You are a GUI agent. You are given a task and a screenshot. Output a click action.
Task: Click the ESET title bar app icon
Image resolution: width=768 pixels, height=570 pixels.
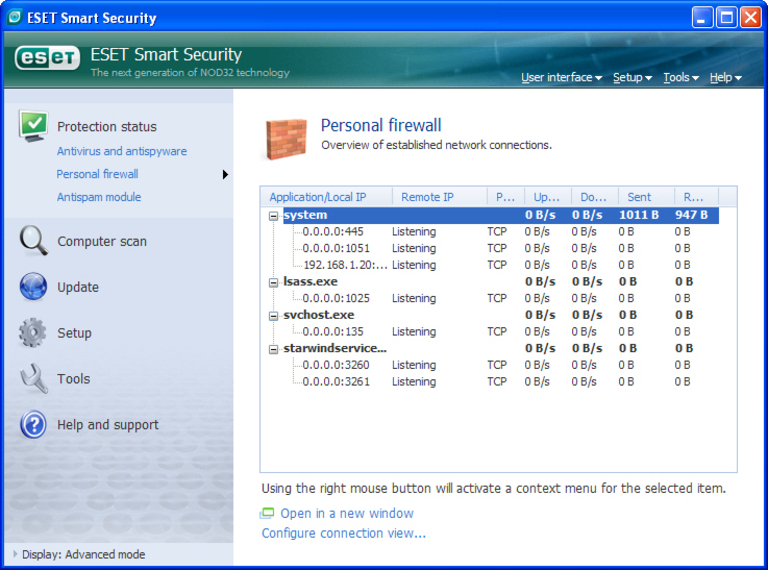pos(15,17)
